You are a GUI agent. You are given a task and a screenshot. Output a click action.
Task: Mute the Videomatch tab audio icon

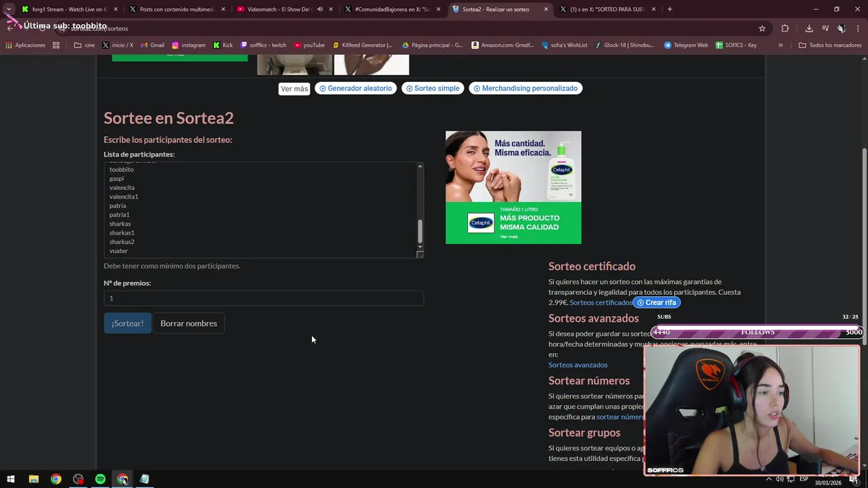coord(320,9)
